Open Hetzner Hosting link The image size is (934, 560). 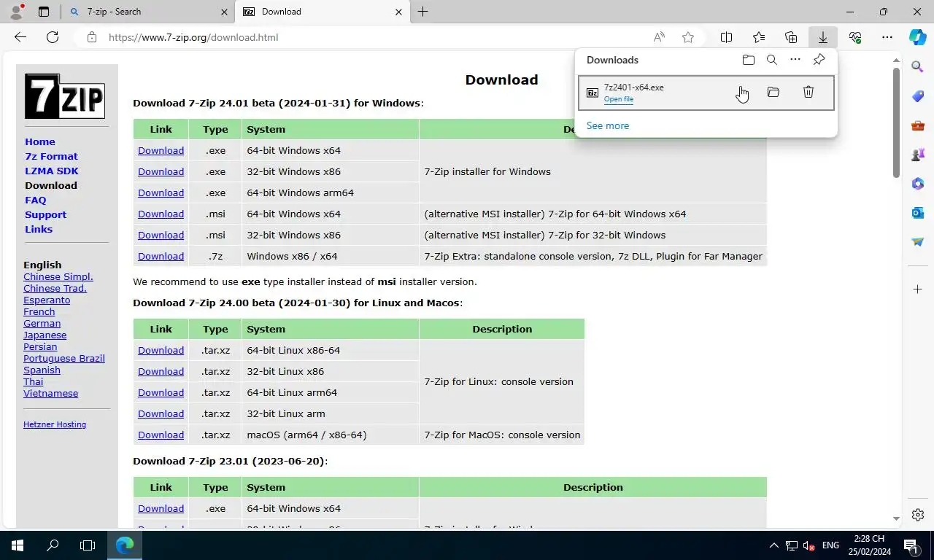[55, 424]
